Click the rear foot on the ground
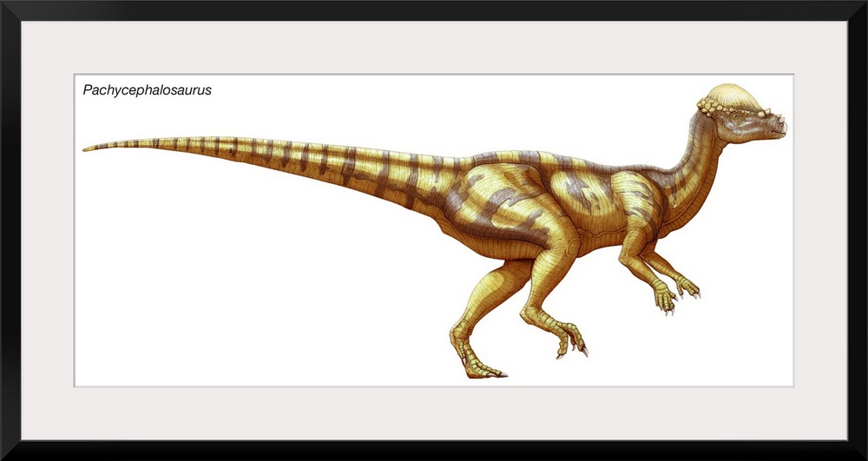This screenshot has height=461, width=868. pos(477,367)
